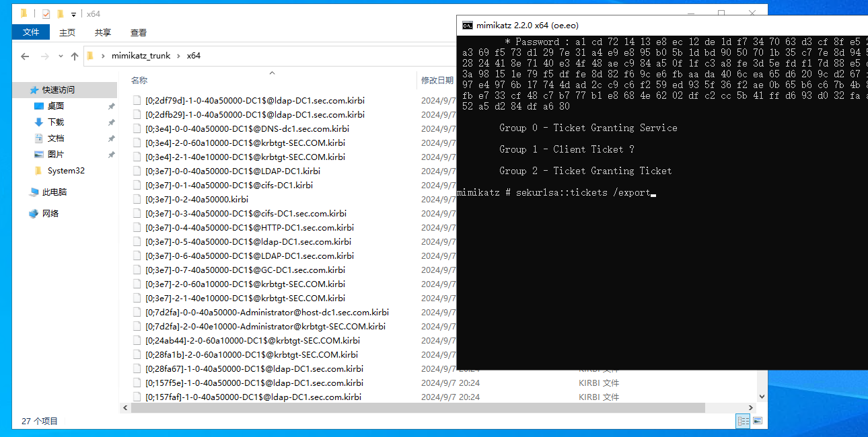Image resolution: width=868 pixels, height=437 pixels.
Task: Sort files by Name (名称) column header
Action: coord(139,81)
